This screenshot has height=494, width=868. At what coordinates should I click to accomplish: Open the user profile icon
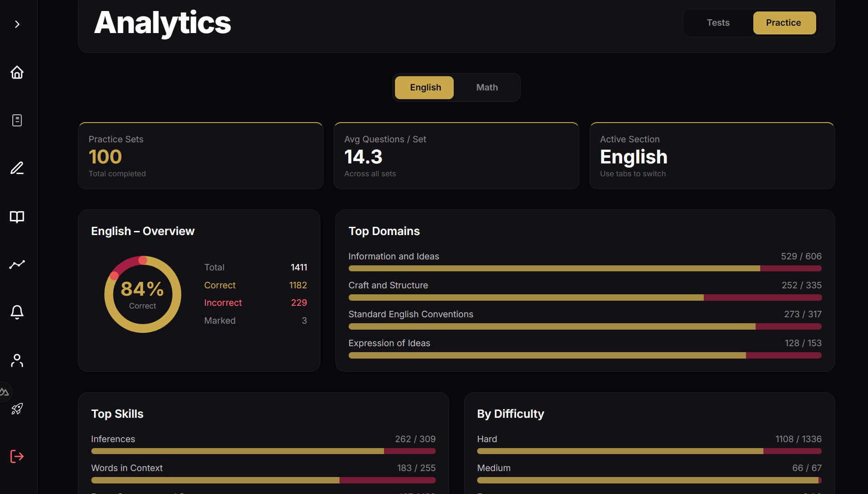[x=17, y=360]
